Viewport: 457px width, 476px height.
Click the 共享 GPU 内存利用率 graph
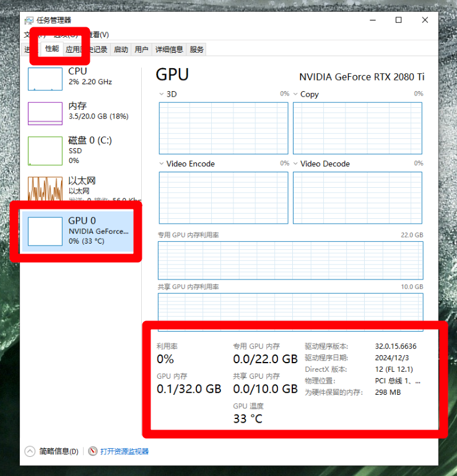tap(290, 307)
